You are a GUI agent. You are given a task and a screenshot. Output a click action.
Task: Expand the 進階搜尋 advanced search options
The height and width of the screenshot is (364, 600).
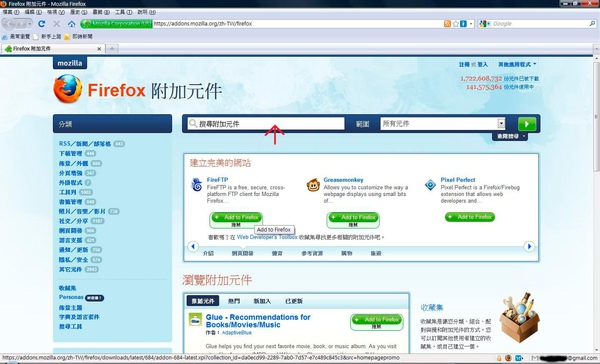(510, 136)
